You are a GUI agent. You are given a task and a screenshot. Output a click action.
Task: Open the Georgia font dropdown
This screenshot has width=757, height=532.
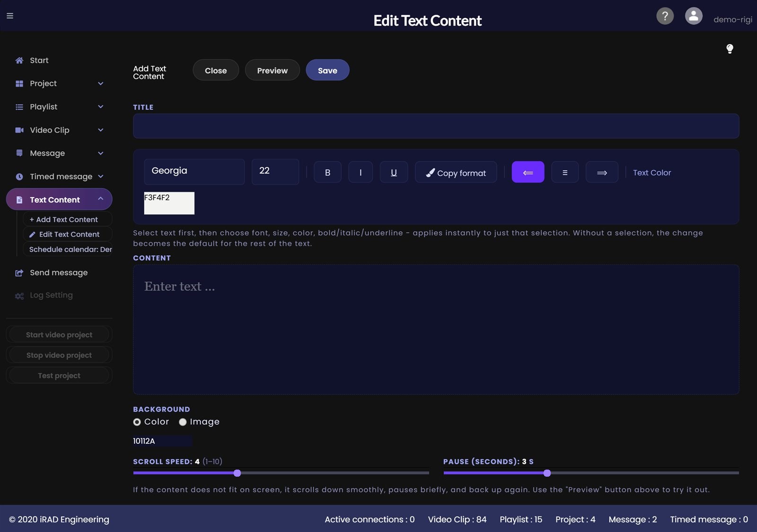point(194,172)
